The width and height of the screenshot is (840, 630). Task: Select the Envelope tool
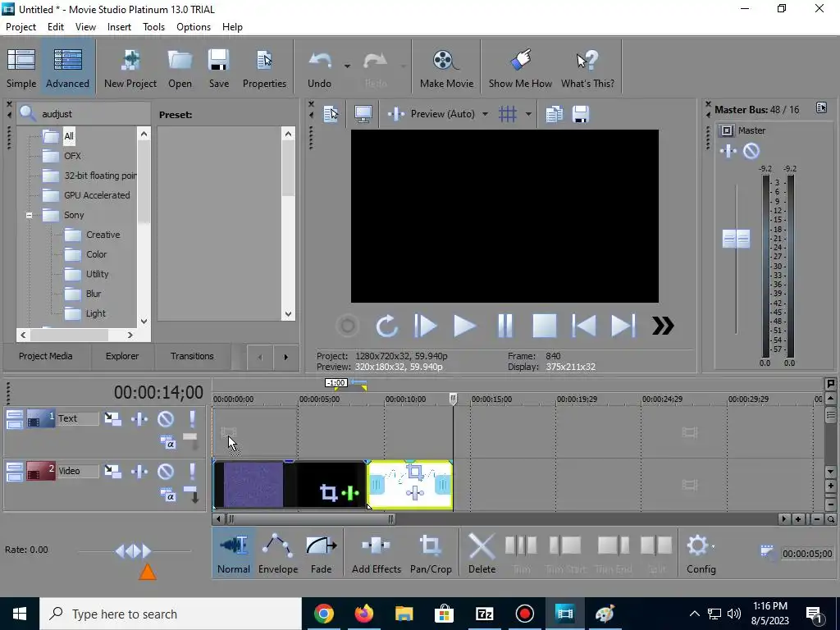click(x=278, y=554)
